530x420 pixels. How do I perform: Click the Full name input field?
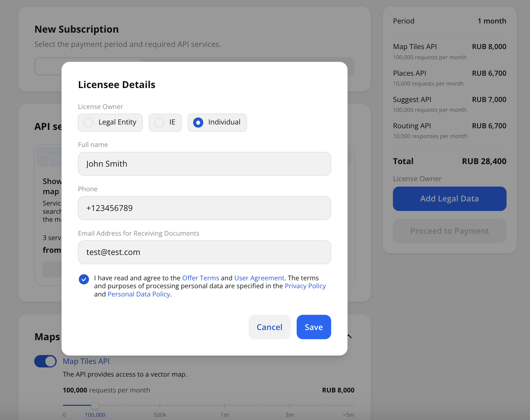point(204,164)
